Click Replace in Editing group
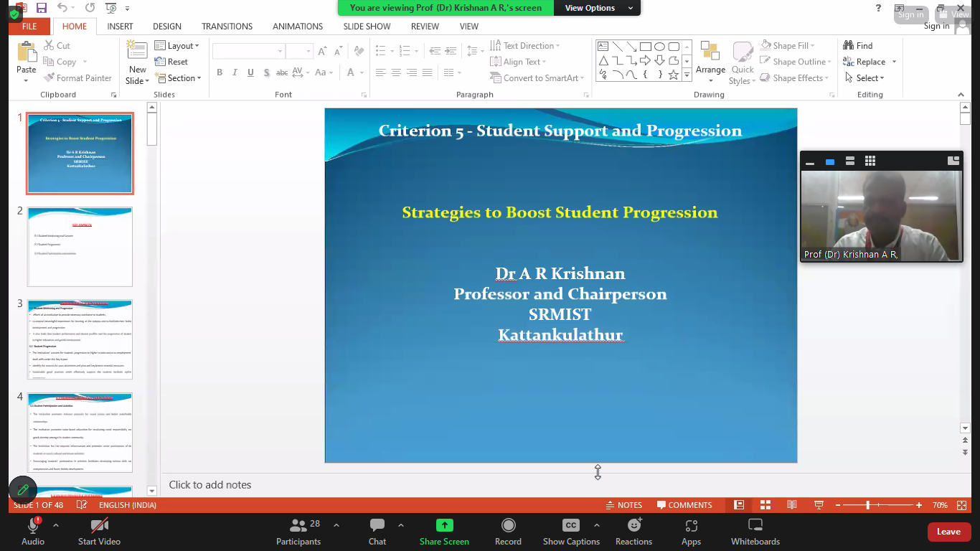980x551 pixels. tap(864, 62)
